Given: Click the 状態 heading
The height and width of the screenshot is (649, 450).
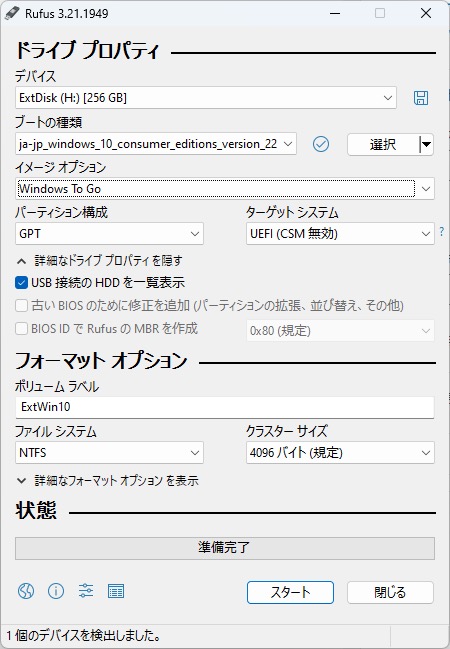Looking at the screenshot, I should (x=36, y=510).
